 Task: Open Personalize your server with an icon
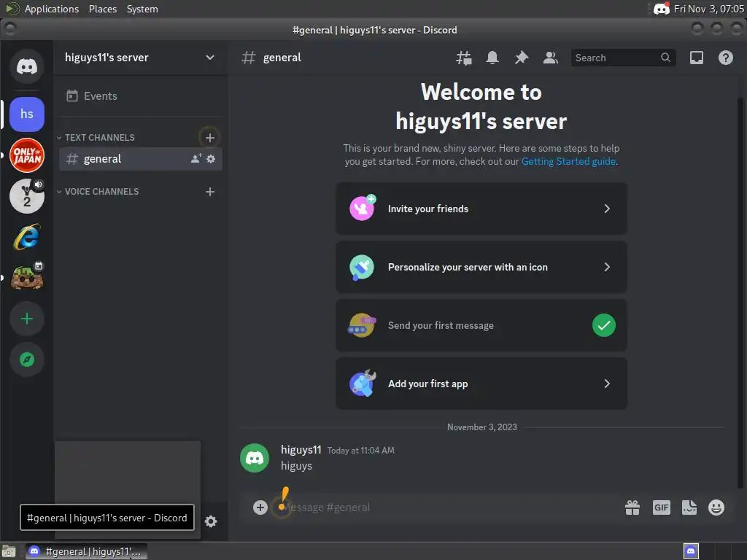(x=481, y=267)
